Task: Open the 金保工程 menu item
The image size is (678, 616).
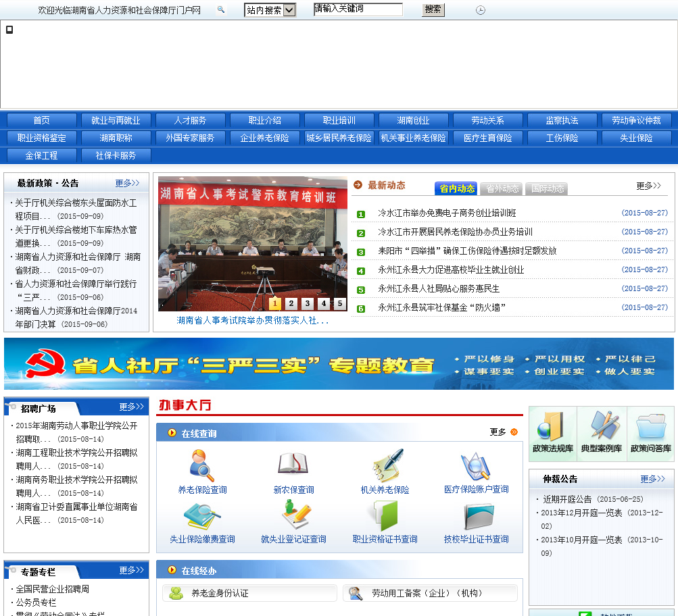Action: (x=41, y=155)
